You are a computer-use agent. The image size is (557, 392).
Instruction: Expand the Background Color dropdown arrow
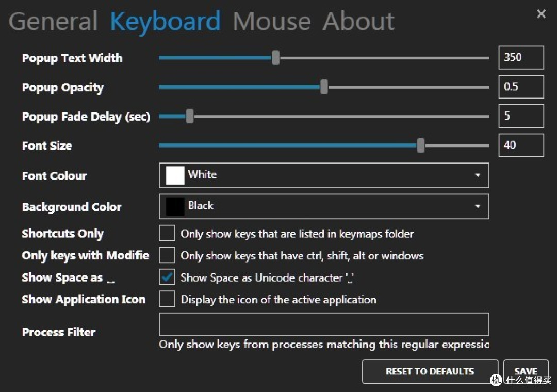[x=478, y=206]
